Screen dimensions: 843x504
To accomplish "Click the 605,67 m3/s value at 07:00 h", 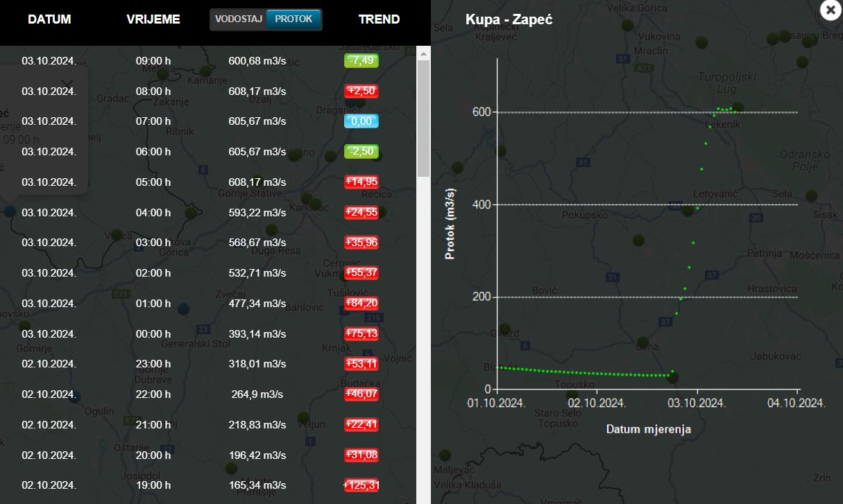I will pyautogui.click(x=257, y=121).
